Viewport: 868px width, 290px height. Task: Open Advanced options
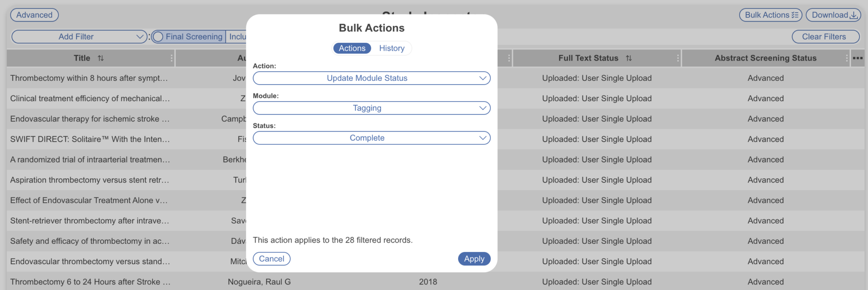(34, 14)
